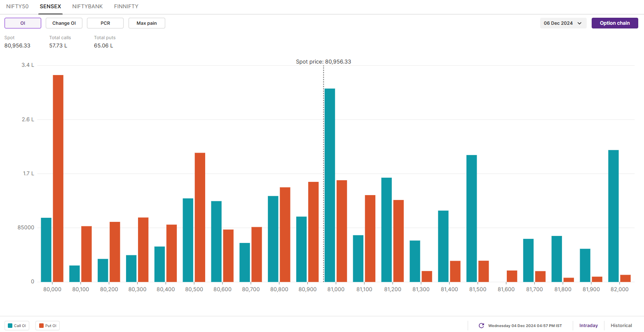Select Intraday mode

tap(588, 326)
